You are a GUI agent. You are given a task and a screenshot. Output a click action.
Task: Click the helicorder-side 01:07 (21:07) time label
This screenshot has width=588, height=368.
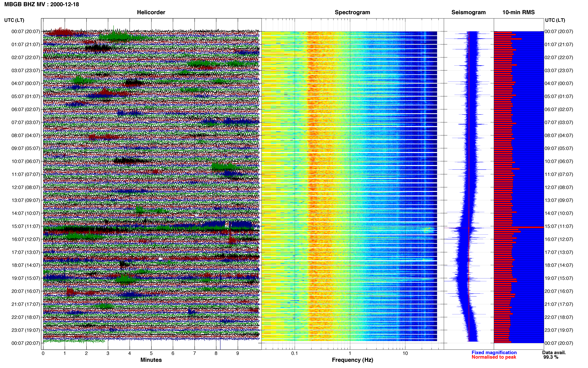[26, 45]
